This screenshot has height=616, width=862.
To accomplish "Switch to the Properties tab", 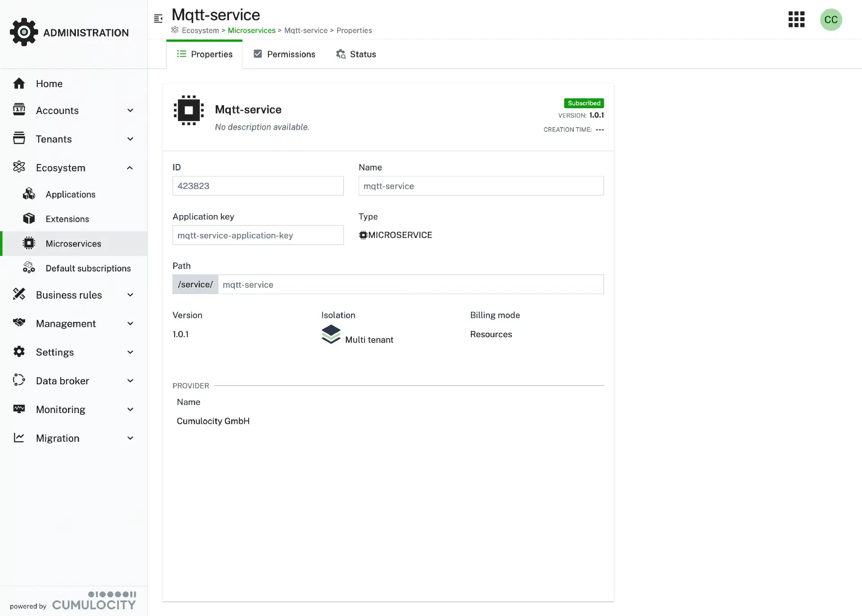I will [x=204, y=54].
